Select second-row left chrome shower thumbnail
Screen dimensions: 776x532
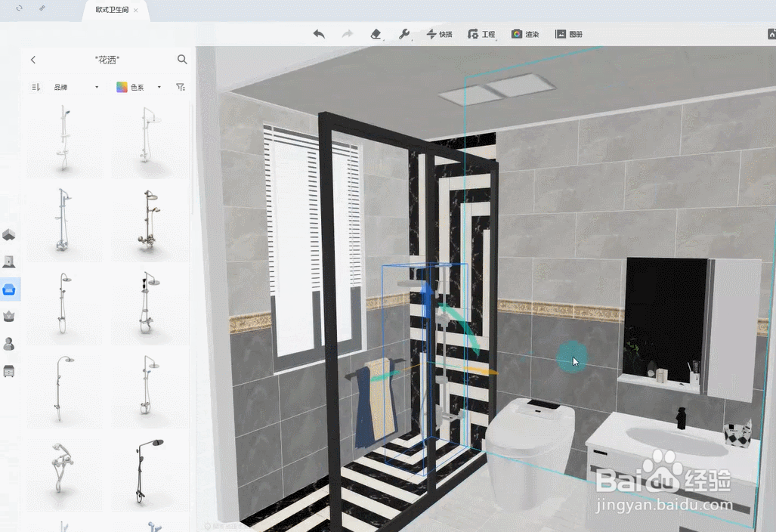64,223
